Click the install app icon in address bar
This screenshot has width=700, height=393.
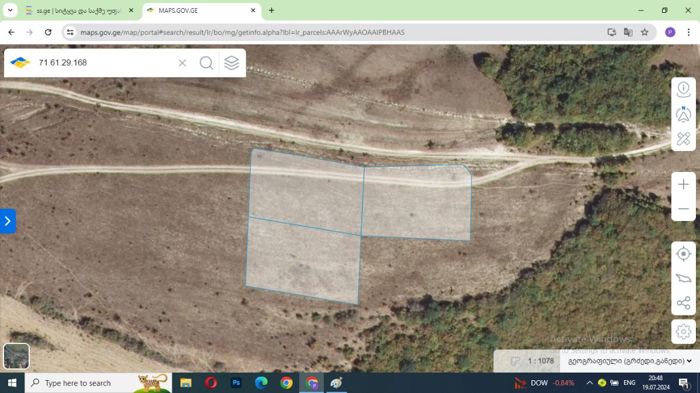(612, 32)
